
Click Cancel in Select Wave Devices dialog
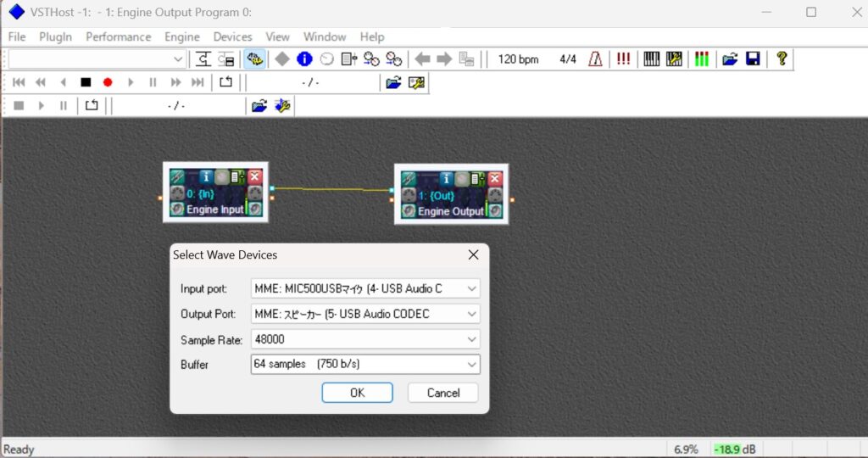click(442, 393)
